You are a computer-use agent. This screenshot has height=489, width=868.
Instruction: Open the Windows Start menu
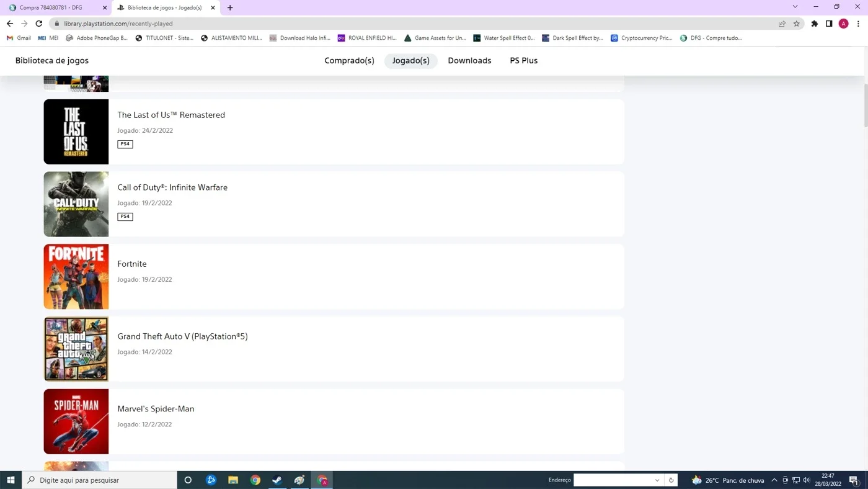coord(11,480)
